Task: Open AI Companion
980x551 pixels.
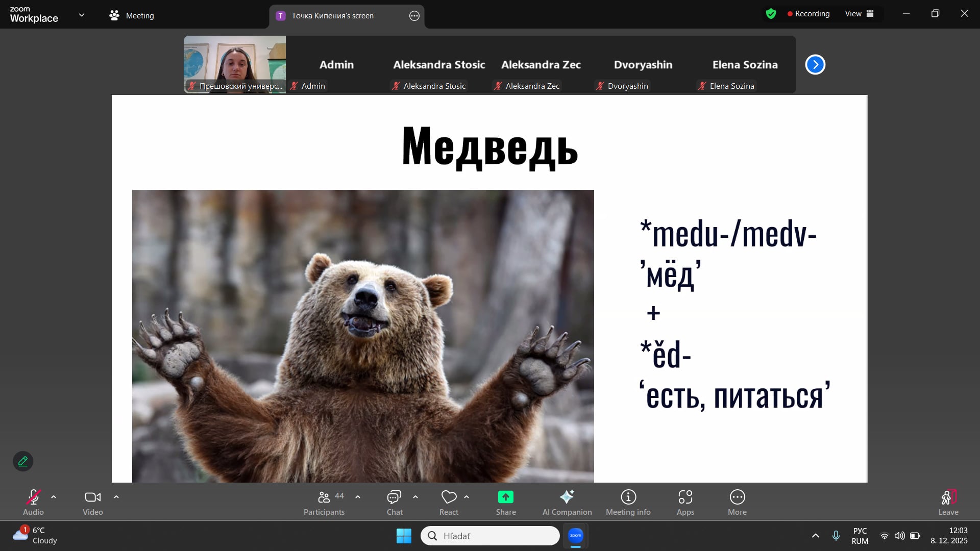Action: [567, 503]
